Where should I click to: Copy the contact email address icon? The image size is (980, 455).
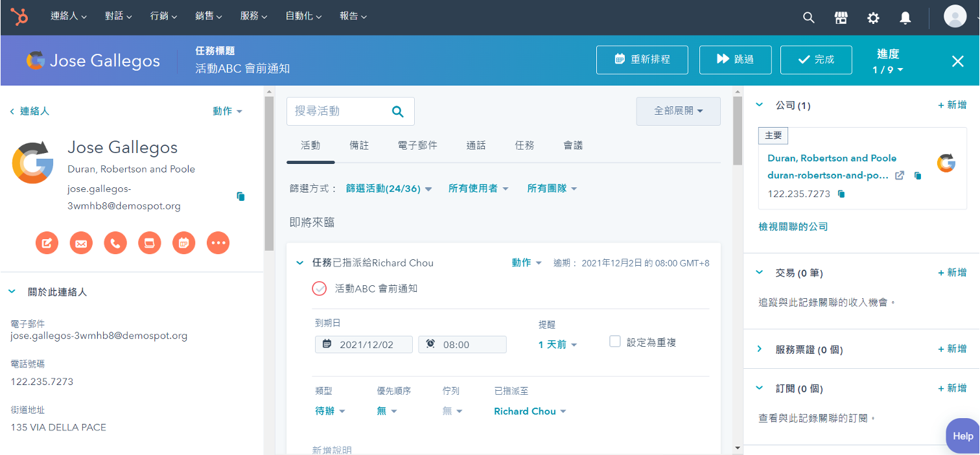point(241,196)
